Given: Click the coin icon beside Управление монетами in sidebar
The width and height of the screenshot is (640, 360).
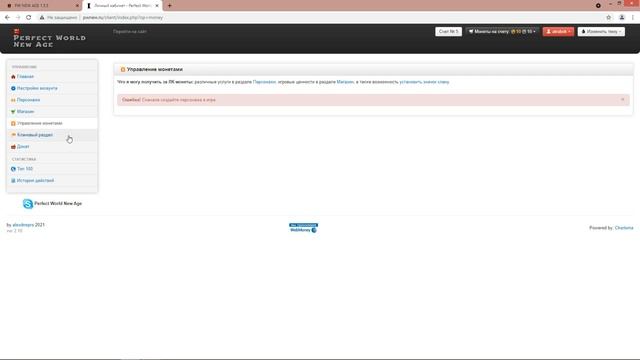Looking at the screenshot, I should [x=13, y=123].
